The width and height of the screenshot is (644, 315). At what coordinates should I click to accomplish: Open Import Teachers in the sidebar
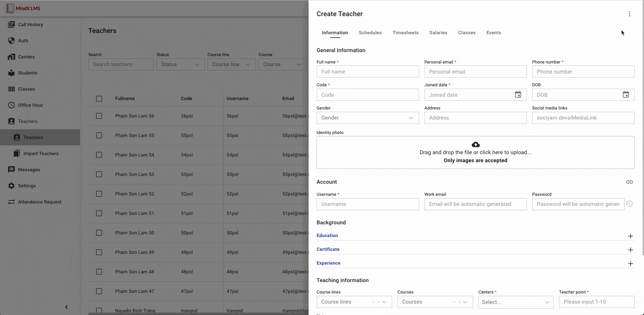41,153
